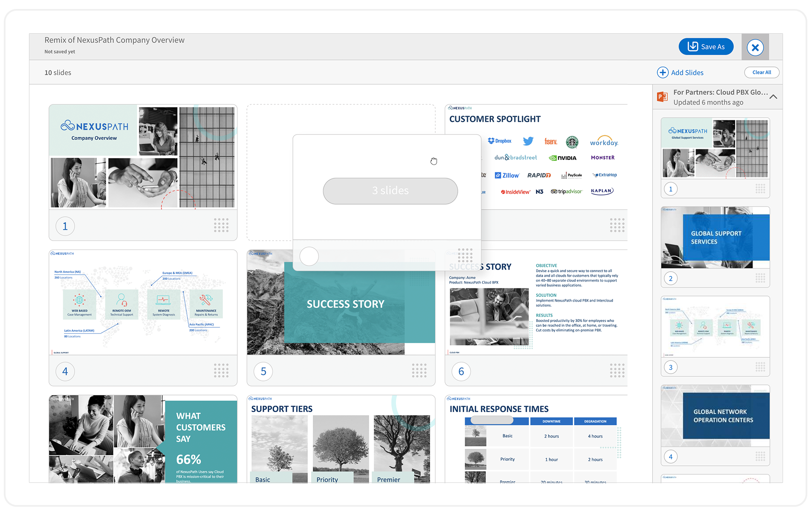812x514 pixels.
Task: Select slide number 6 circle in main grid
Action: (461, 372)
